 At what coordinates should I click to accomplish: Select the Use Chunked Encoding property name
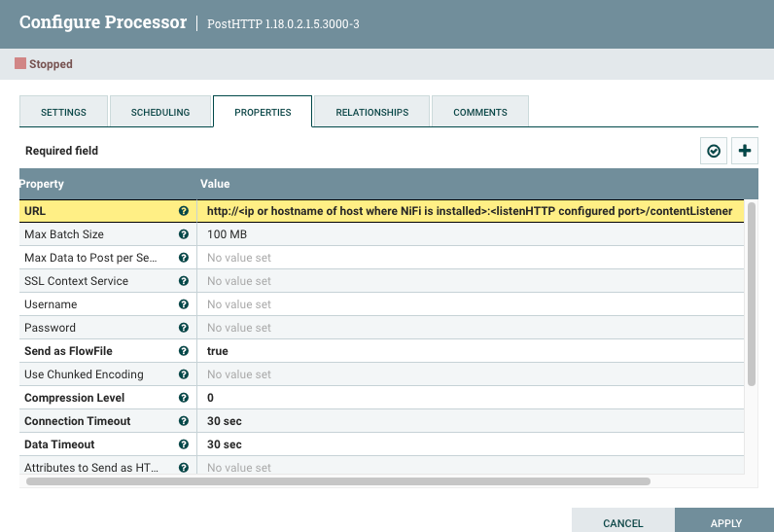pos(84,374)
